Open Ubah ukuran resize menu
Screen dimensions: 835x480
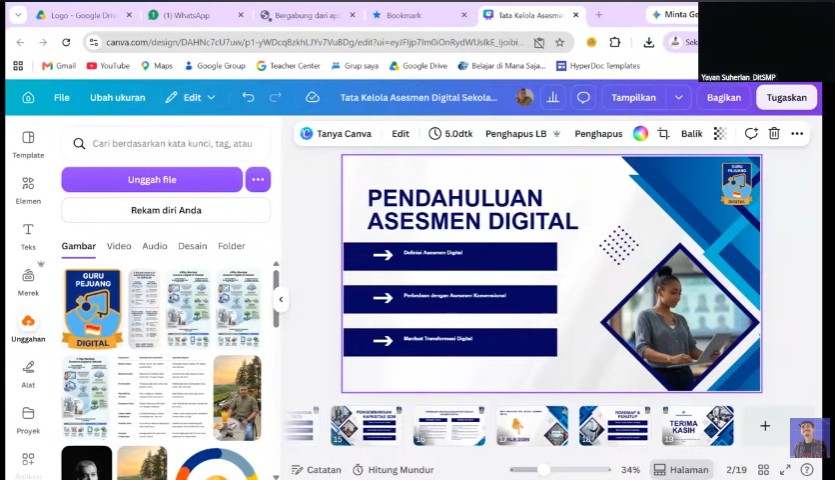[118, 97]
